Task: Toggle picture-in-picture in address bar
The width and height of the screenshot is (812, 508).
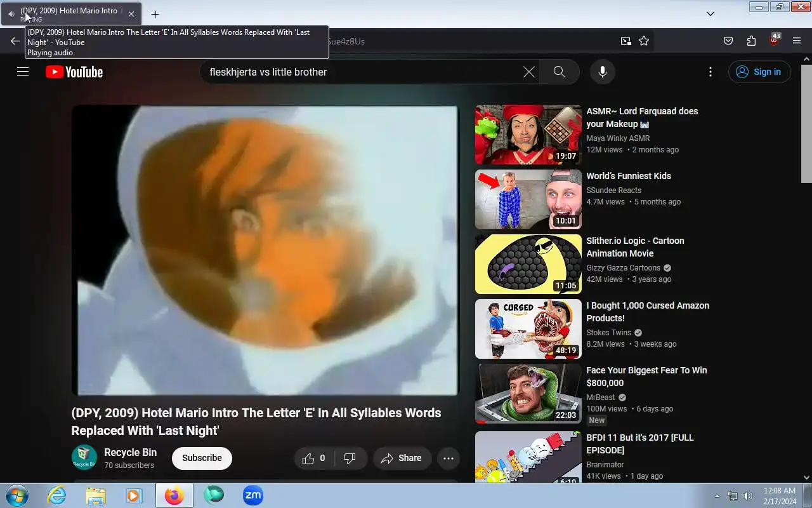Action: click(x=626, y=41)
